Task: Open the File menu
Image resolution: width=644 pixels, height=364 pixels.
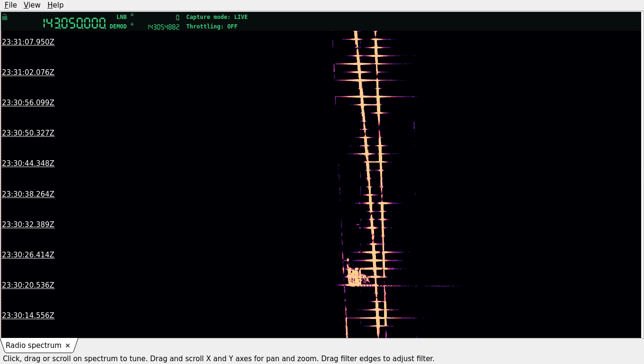Action: pos(10,5)
